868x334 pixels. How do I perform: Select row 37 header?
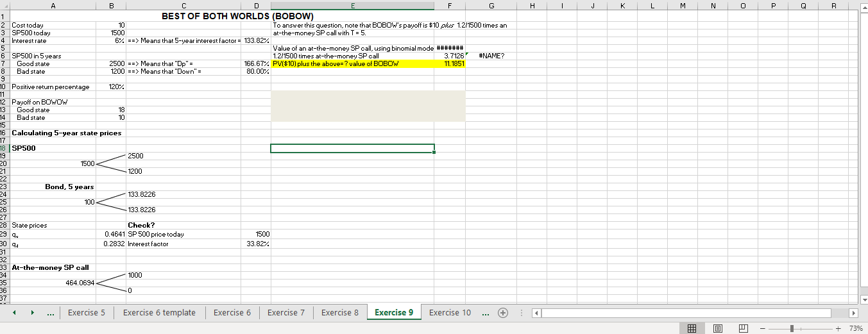pyautogui.click(x=4, y=298)
